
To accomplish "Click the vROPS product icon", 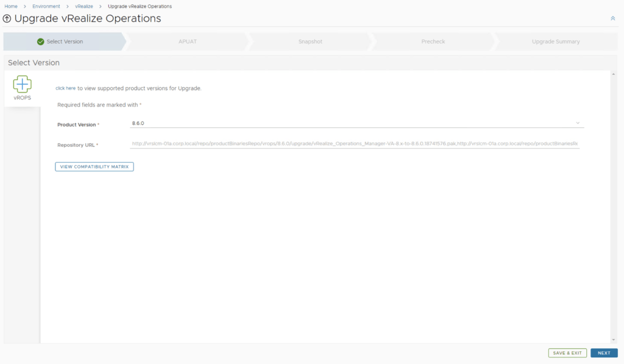I will pyautogui.click(x=22, y=85).
